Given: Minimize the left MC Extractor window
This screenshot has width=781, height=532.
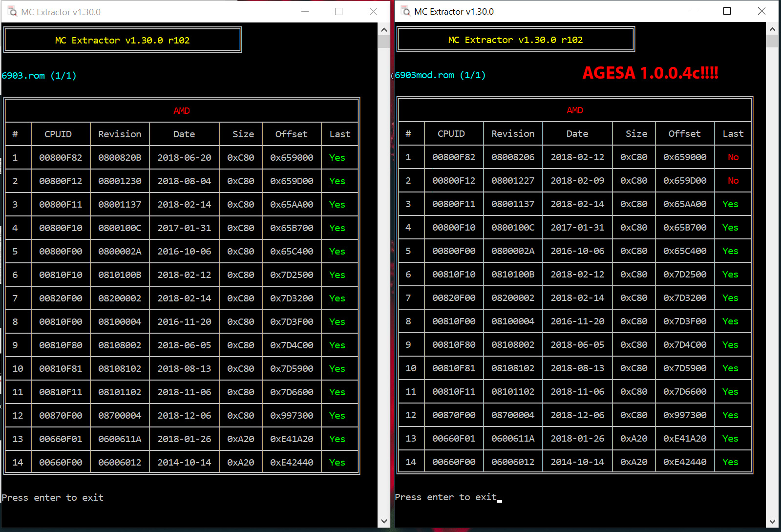Looking at the screenshot, I should pos(305,12).
